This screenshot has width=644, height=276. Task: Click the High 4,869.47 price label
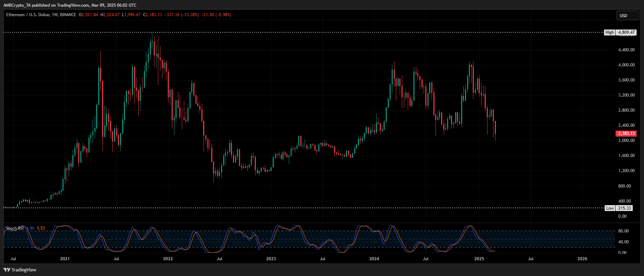[x=620, y=32]
